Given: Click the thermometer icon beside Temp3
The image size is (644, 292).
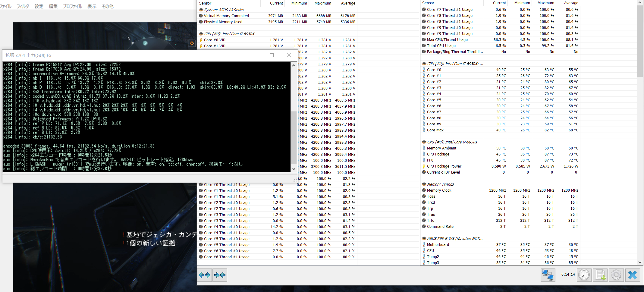Looking at the screenshot, I should (x=424, y=262).
